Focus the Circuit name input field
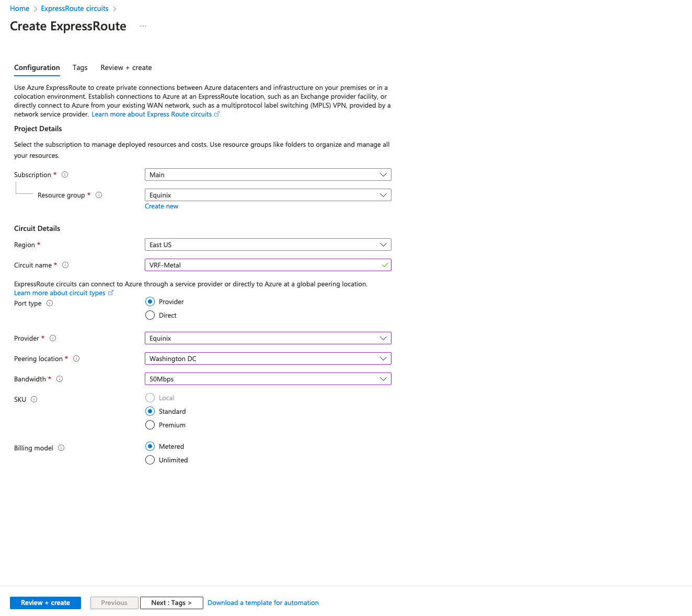The image size is (692, 616). [268, 265]
